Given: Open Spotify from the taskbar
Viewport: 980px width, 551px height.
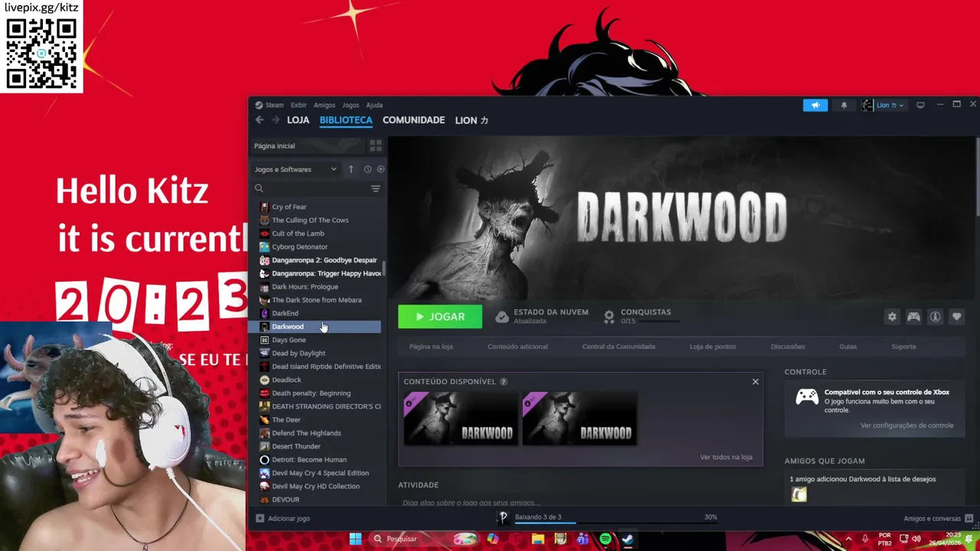Looking at the screenshot, I should click(606, 539).
